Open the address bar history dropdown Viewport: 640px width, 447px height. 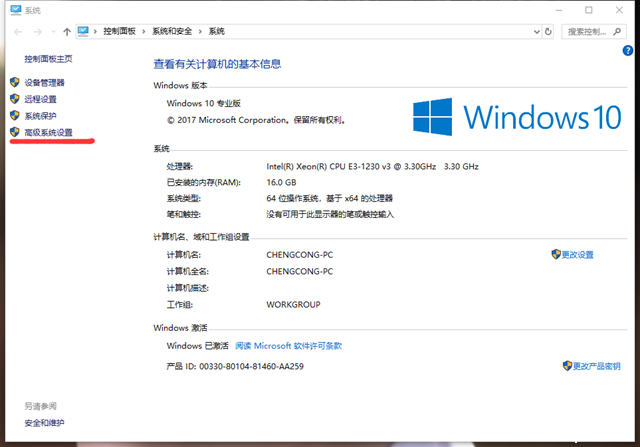coord(538,32)
